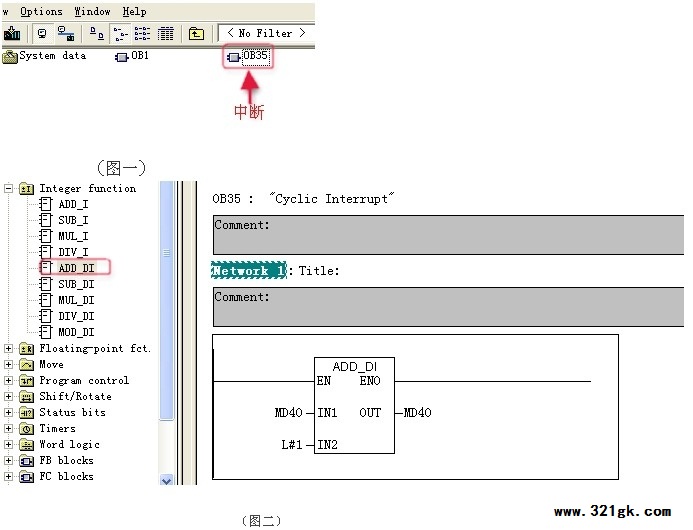Click the ENO output of ADD_DI
693x530 pixels.
point(370,381)
